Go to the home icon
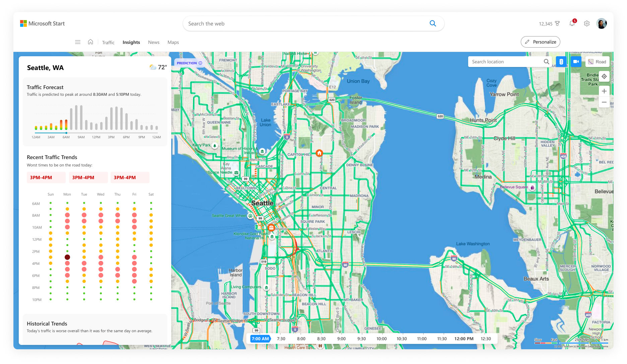The height and width of the screenshot is (364, 627). click(x=90, y=42)
